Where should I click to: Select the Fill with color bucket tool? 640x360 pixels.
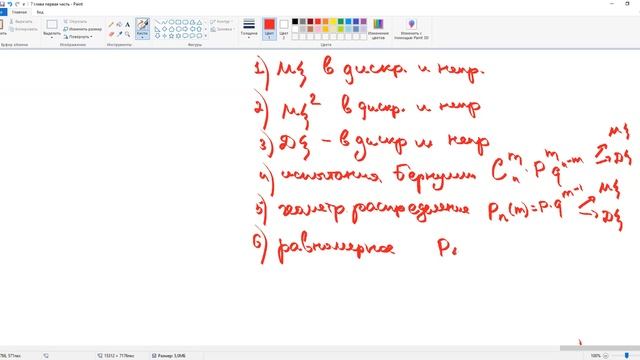click(119, 24)
